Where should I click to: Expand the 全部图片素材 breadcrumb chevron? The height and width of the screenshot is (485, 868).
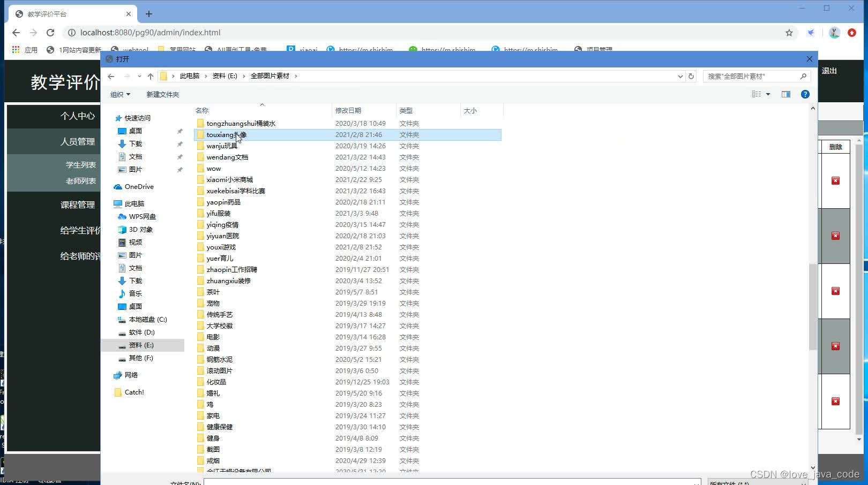[x=296, y=76]
